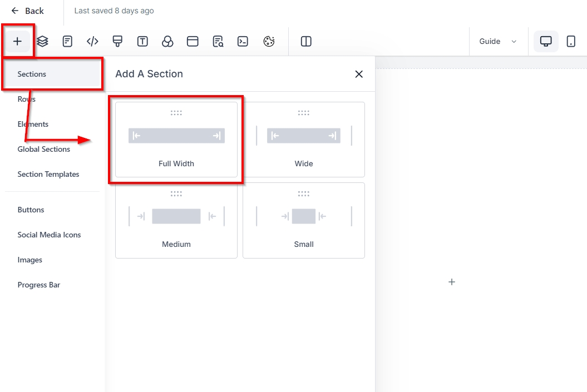Toggle the split column layout icon

click(x=305, y=41)
